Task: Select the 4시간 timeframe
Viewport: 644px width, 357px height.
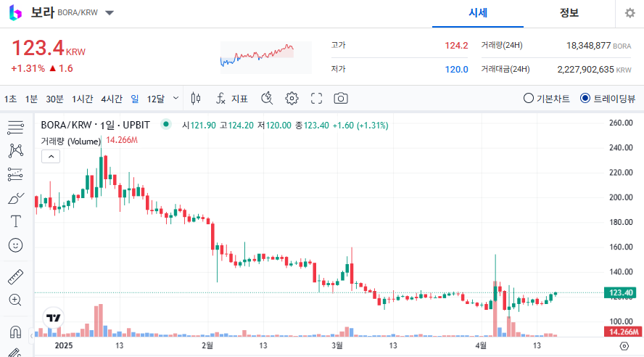Action: tap(112, 99)
